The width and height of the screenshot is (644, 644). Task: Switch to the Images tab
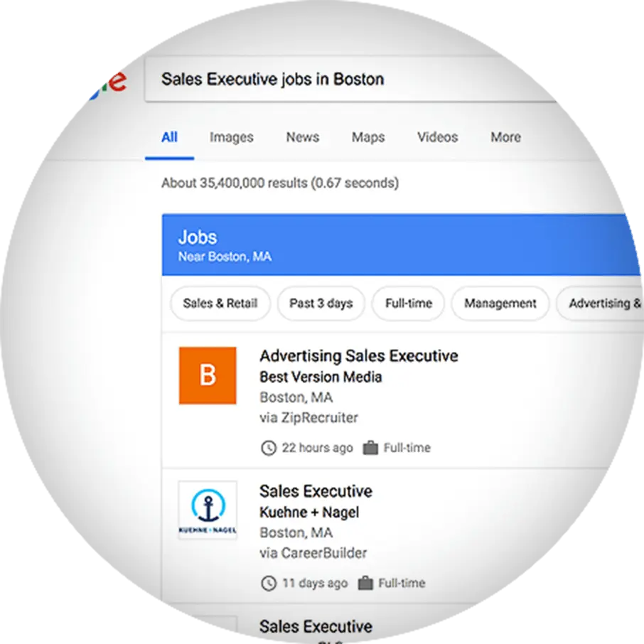[x=232, y=138]
